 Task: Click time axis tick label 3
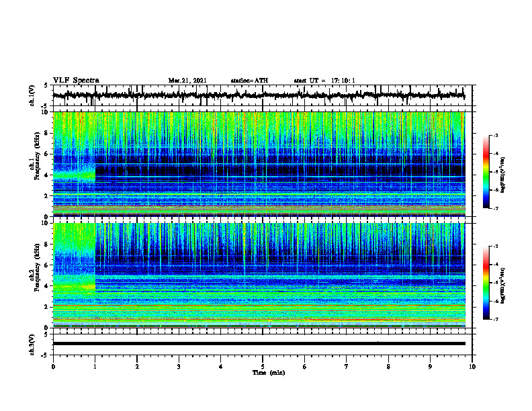pyautogui.click(x=179, y=367)
